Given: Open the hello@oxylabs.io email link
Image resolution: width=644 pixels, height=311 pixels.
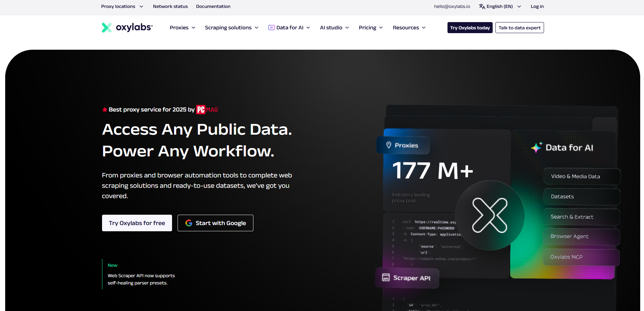Looking at the screenshot, I should (x=452, y=6).
